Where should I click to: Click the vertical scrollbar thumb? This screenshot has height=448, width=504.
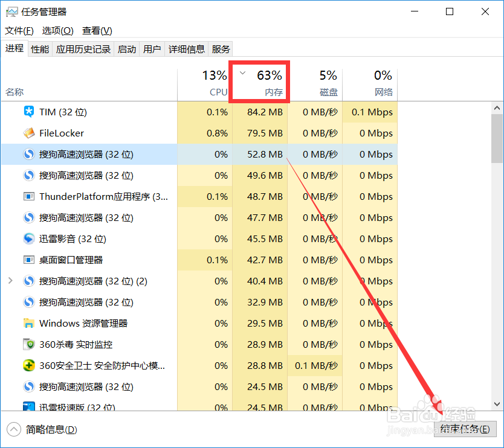pos(497,139)
